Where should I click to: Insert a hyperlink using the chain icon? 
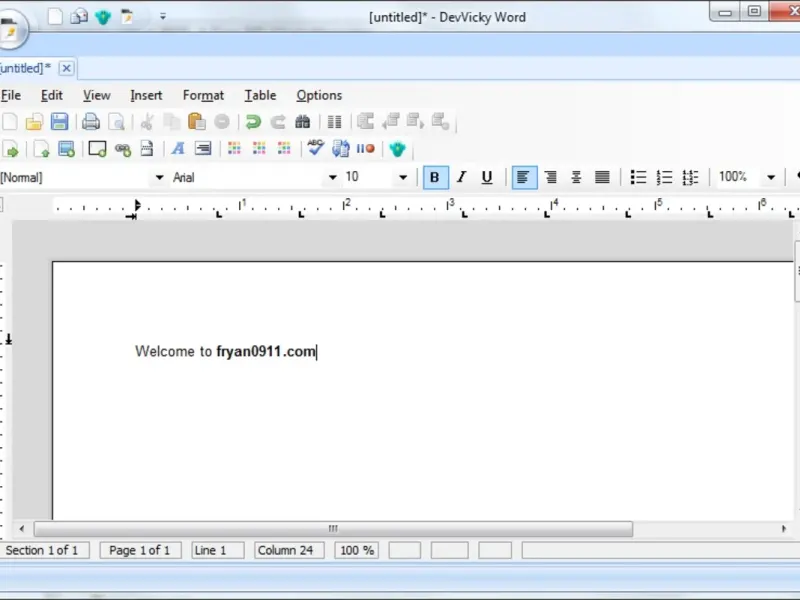[x=123, y=149]
